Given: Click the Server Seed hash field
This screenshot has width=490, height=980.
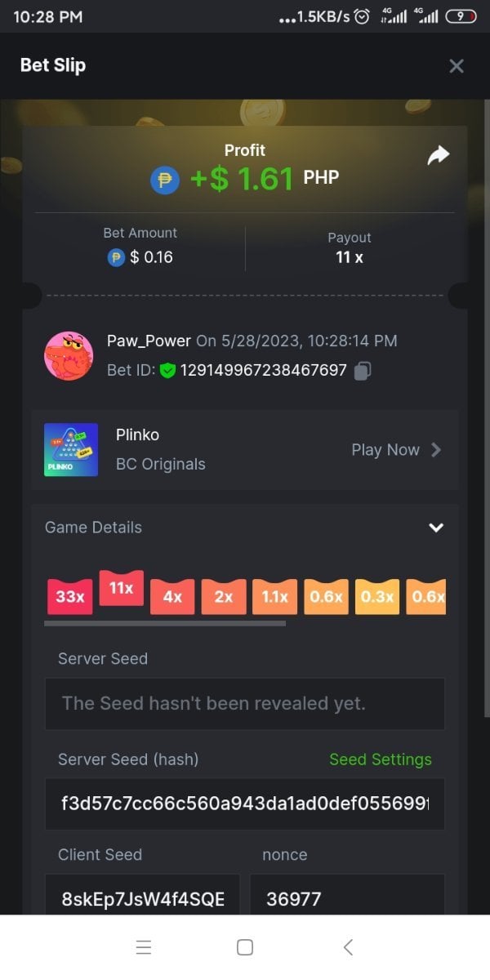Looking at the screenshot, I should 245,804.
